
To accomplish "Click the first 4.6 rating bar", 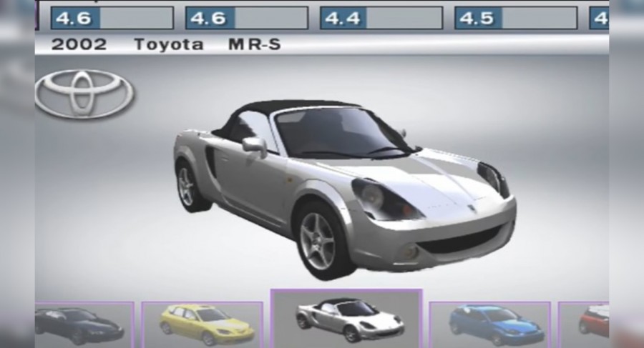I will [x=112, y=18].
